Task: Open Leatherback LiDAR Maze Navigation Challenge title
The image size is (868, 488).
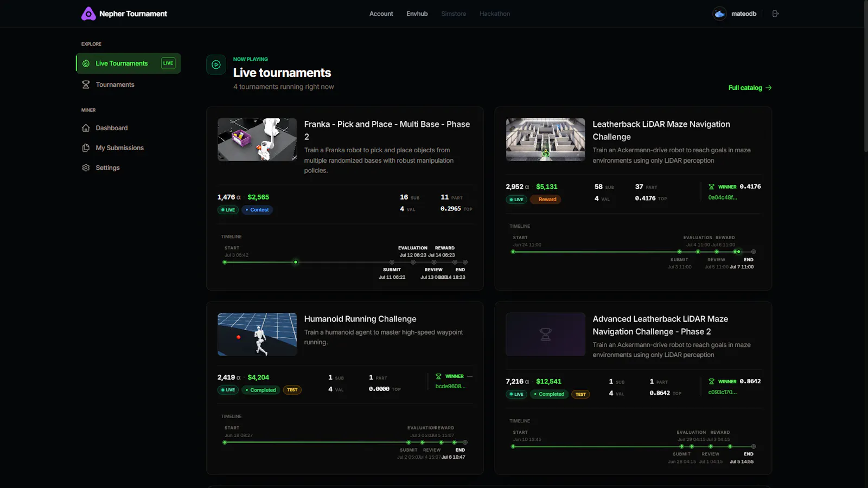Action: coord(661,131)
